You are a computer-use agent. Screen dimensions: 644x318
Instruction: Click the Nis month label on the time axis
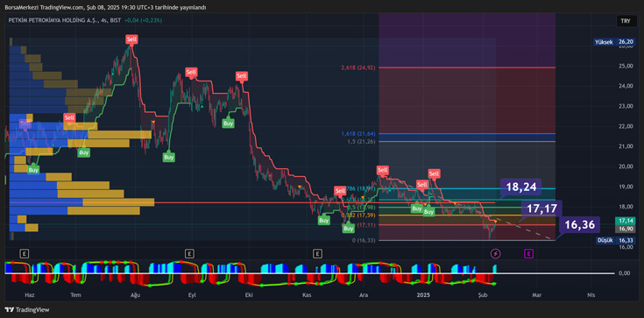pos(591,295)
